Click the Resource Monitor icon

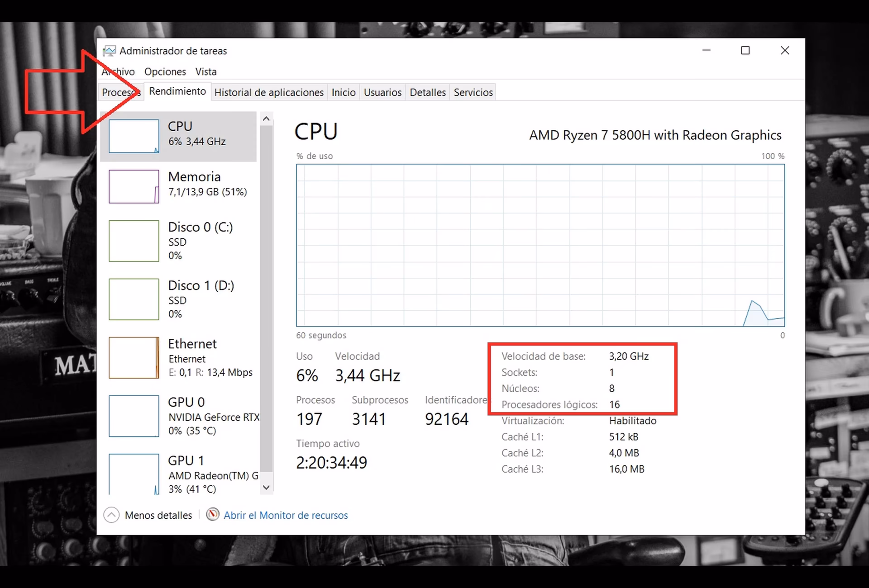click(213, 515)
